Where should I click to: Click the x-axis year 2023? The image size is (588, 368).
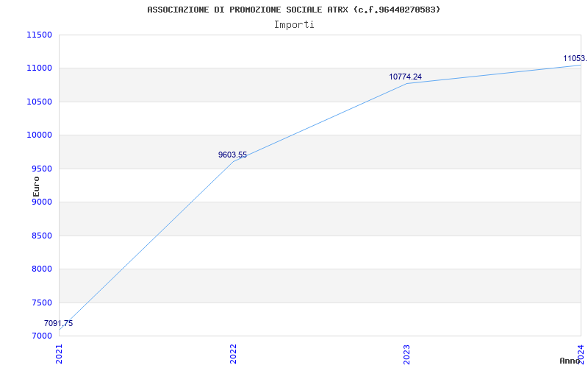407,354
